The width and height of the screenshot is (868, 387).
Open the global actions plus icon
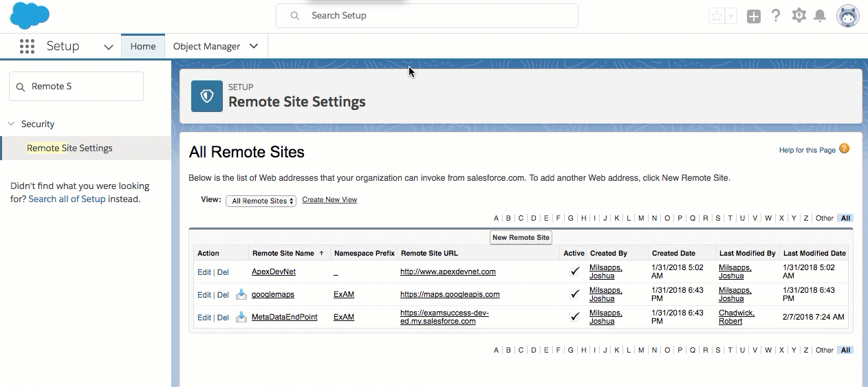pos(754,16)
